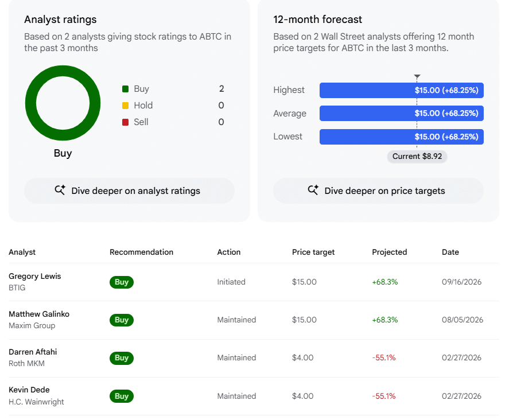Click the 08/05/2026 date
The height and width of the screenshot is (420, 517).
pyautogui.click(x=462, y=320)
